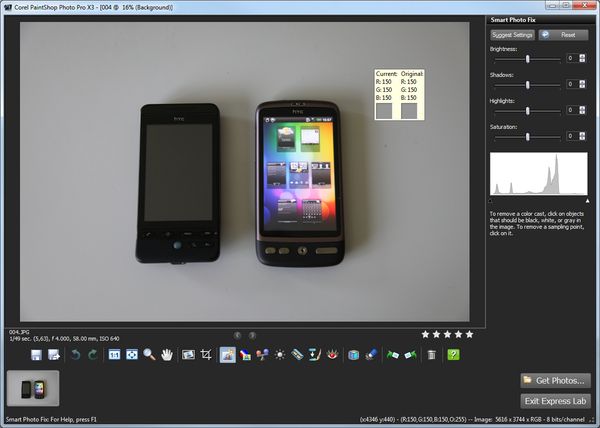Screen dimensions: 600x428
Task: Click the Brightness slider handle
Action: point(527,58)
